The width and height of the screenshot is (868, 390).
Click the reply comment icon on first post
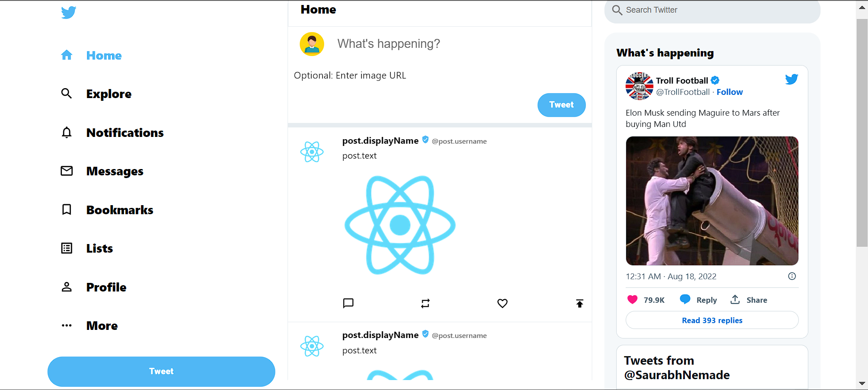(348, 303)
